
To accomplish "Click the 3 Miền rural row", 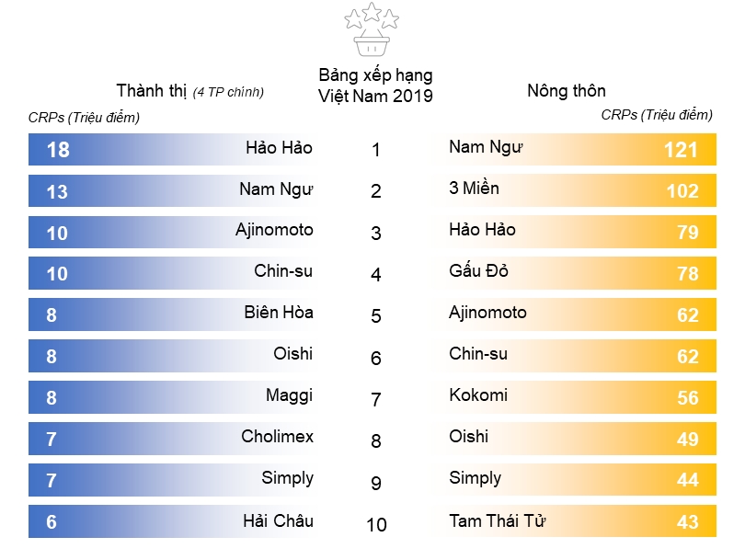I will (580, 190).
